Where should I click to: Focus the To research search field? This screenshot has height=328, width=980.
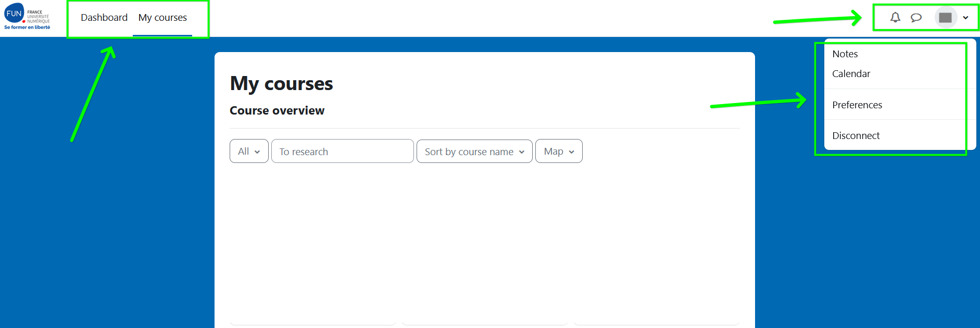[342, 152]
